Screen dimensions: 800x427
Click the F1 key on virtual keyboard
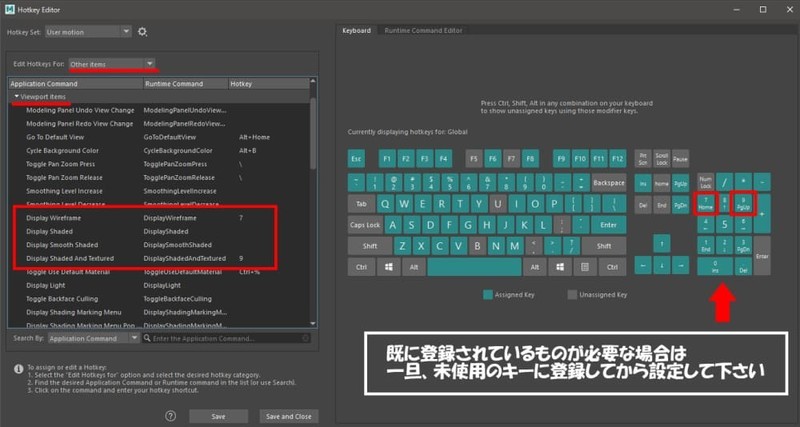coord(387,159)
